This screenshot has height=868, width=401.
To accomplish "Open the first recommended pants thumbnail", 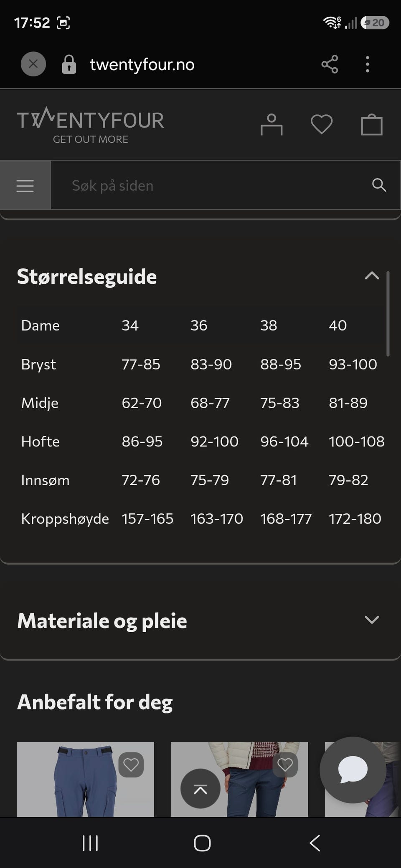I will point(85,779).
